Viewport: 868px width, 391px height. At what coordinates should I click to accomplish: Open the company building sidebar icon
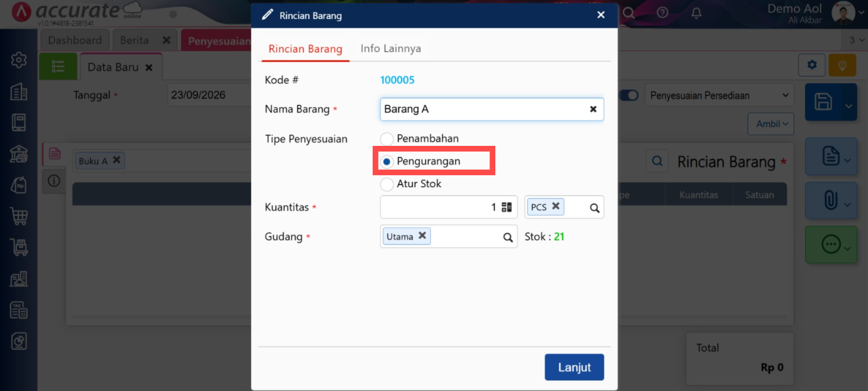19,92
